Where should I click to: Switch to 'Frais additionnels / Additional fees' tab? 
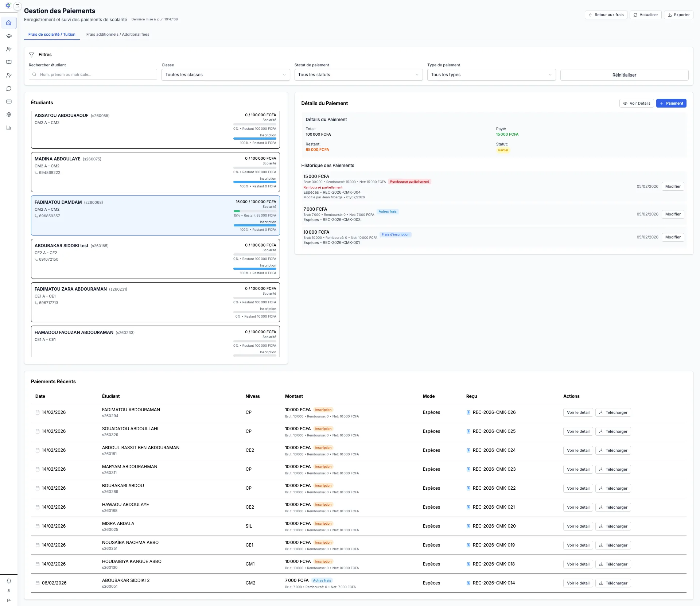coord(117,34)
